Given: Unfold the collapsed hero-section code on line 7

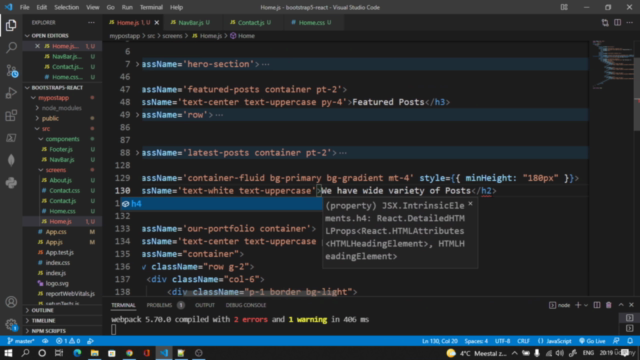Looking at the screenshot, I should (138, 64).
